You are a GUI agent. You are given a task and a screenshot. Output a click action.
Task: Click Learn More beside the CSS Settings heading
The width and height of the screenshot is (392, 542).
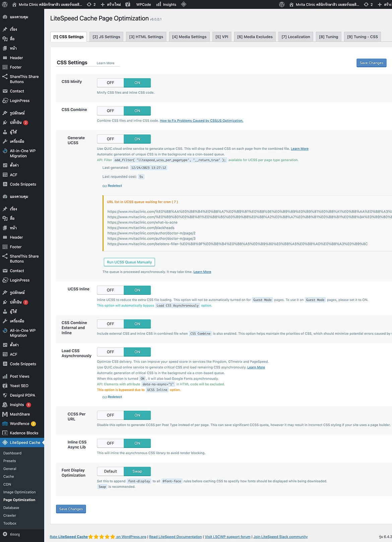coord(106,63)
